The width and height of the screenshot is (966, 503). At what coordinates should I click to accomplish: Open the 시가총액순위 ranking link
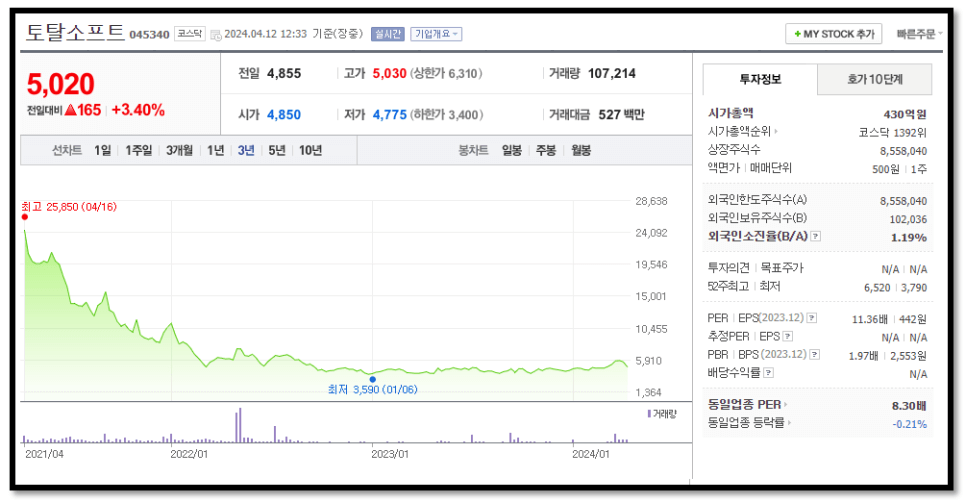coord(742,131)
